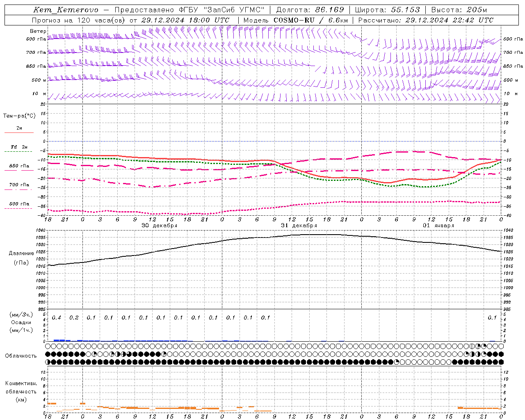Click the Модель COSMO-RU / 6.6км label

click(x=296, y=20)
